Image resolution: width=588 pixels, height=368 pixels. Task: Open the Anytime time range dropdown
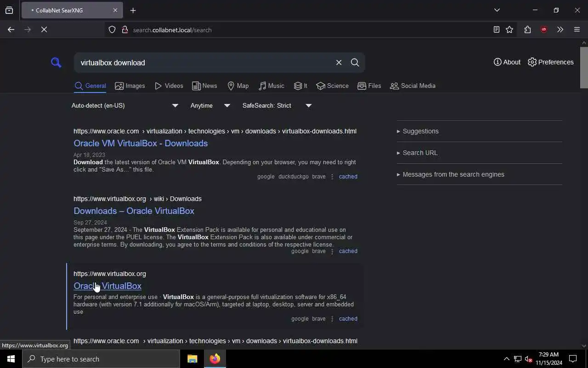pos(210,106)
